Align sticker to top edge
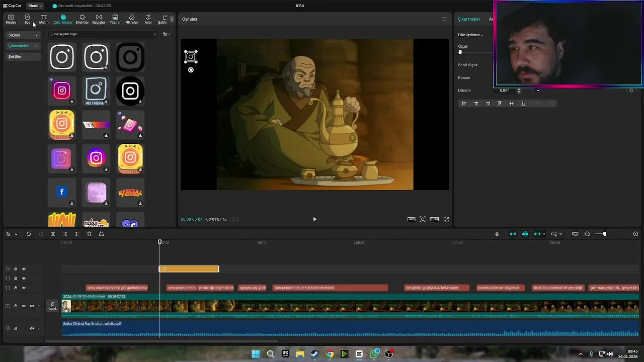This screenshot has width=644, height=362. (500, 103)
